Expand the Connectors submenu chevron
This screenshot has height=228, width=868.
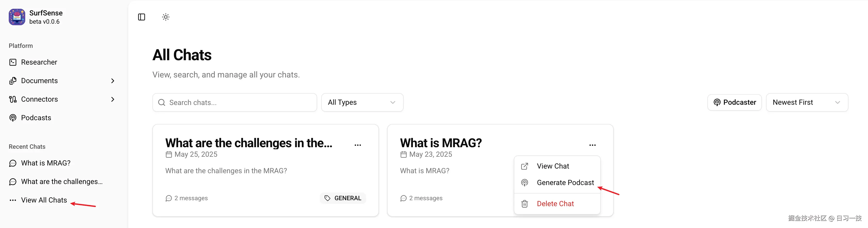point(112,99)
